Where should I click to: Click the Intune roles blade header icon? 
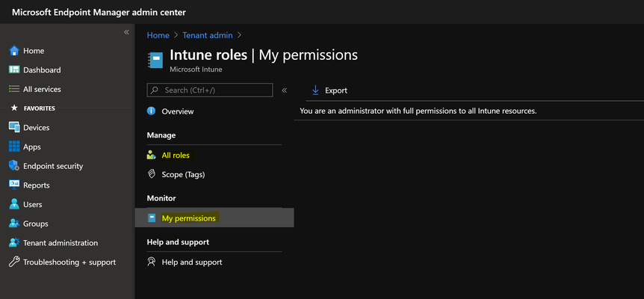tap(155, 61)
